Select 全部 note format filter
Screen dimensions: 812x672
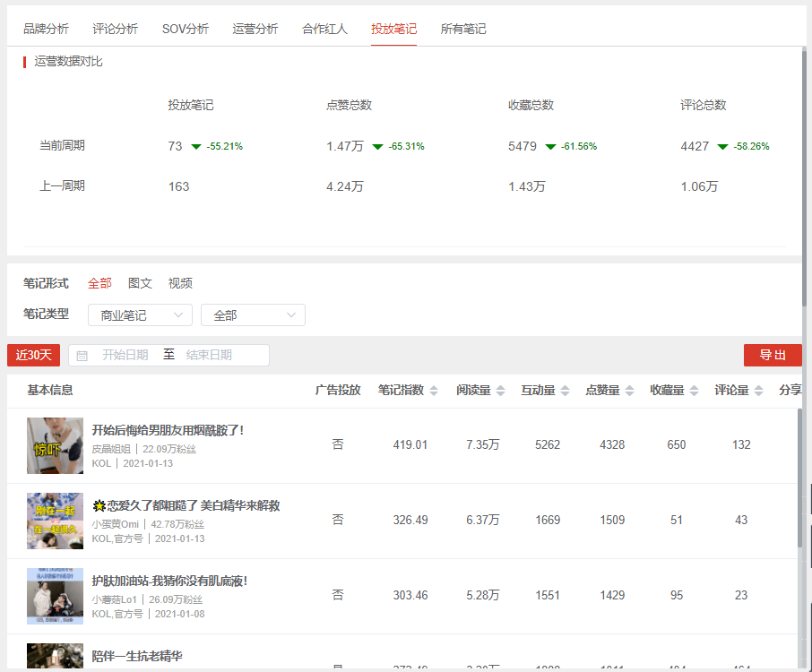[x=99, y=283]
